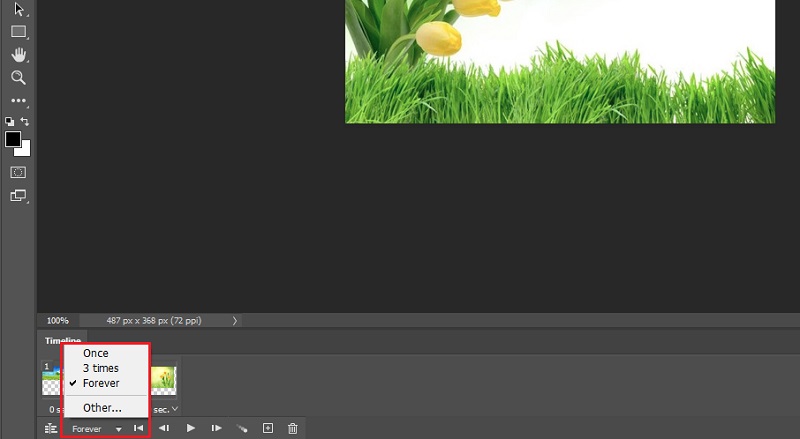Image resolution: width=800 pixels, height=439 pixels.
Task: Expand the status bar info arrow
Action: [x=235, y=321]
